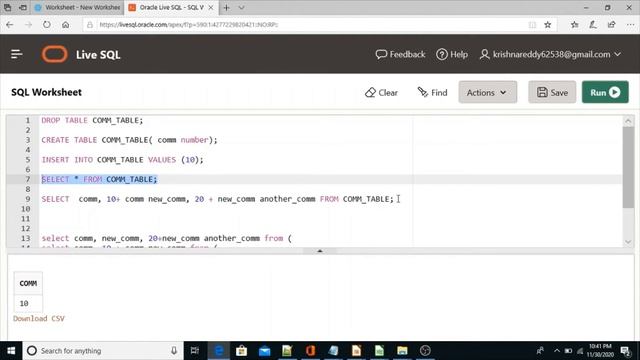This screenshot has width=640, height=360.
Task: Click the INSERT INTO COMM_TABLE line
Action: 122,160
